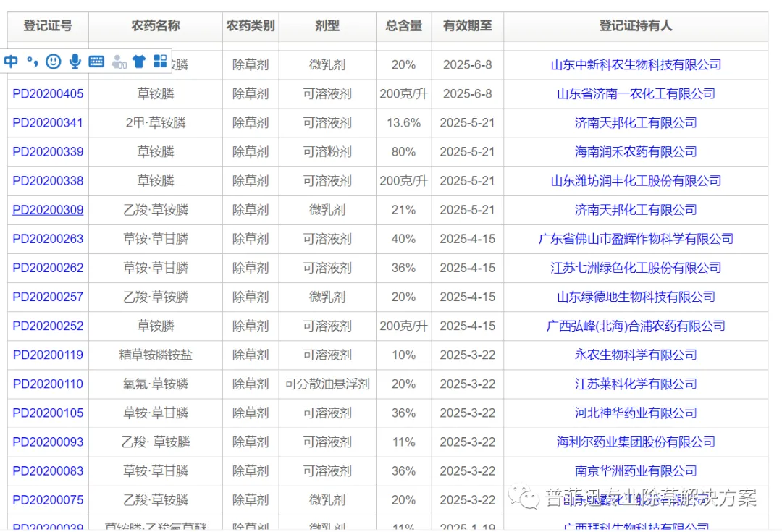Open holder 海利尔药业集团股份有限公司

tap(636, 442)
